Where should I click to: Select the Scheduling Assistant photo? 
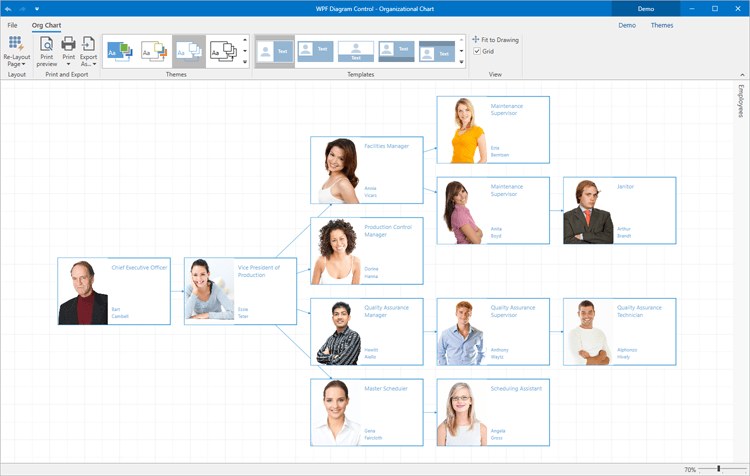[462, 414]
